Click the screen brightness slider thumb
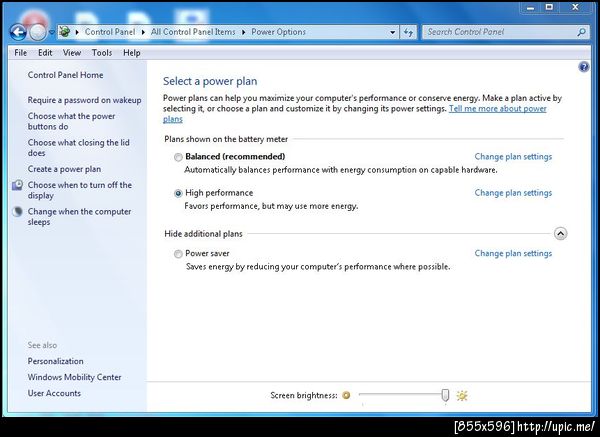 (x=445, y=395)
